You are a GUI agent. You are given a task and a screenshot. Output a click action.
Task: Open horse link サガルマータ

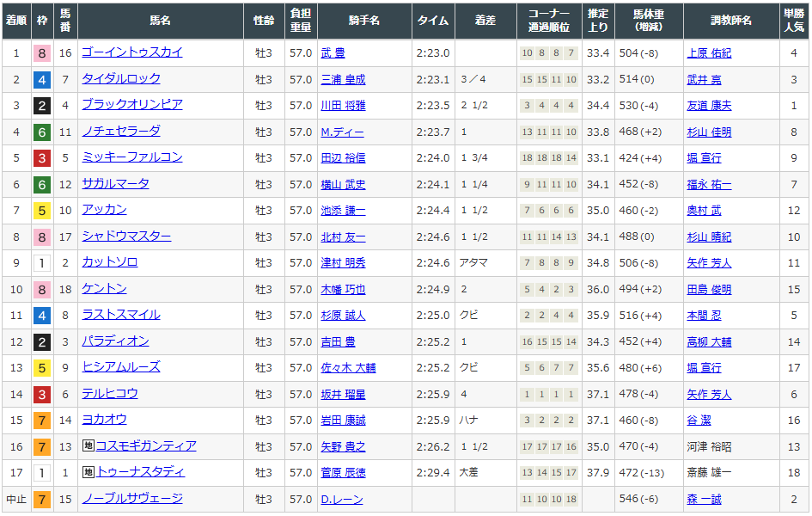click(x=115, y=184)
